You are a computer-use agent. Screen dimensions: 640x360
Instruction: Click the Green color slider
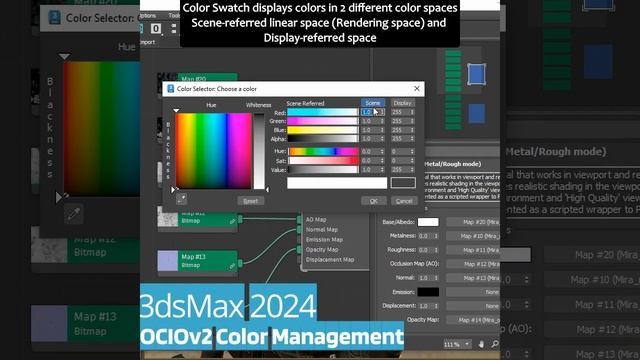(322, 121)
